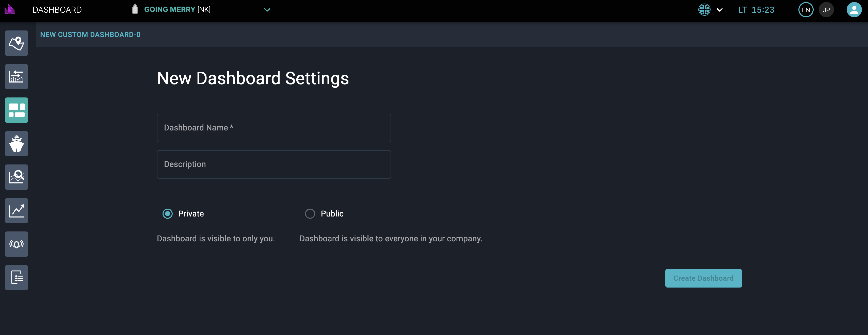Screen dimensions: 868x335
Task: Open the ship vessel sidebar icon
Action: (16, 143)
